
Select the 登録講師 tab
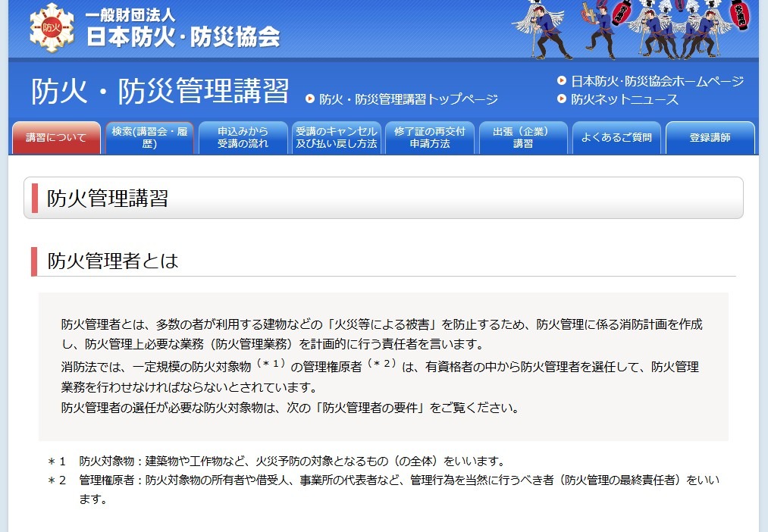pos(710,137)
